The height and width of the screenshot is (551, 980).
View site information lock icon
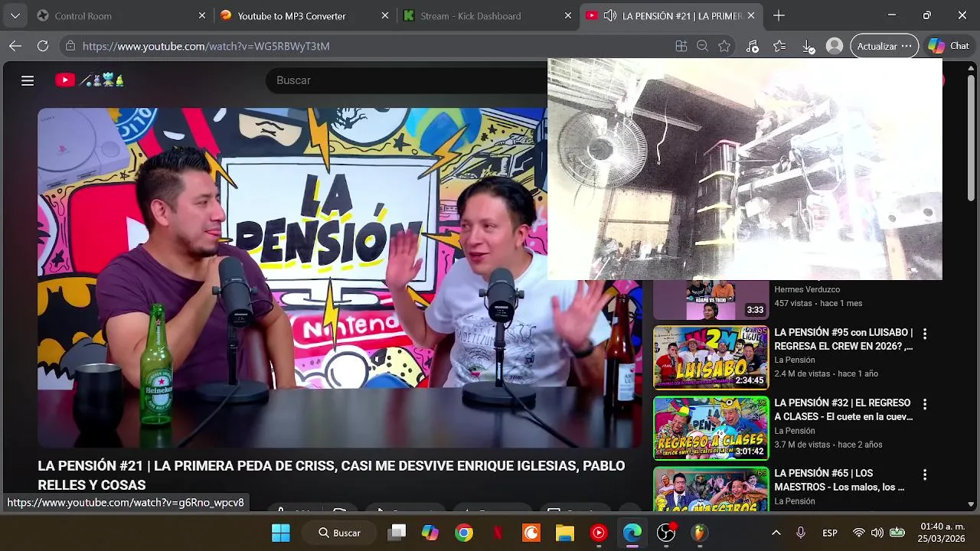(x=70, y=46)
